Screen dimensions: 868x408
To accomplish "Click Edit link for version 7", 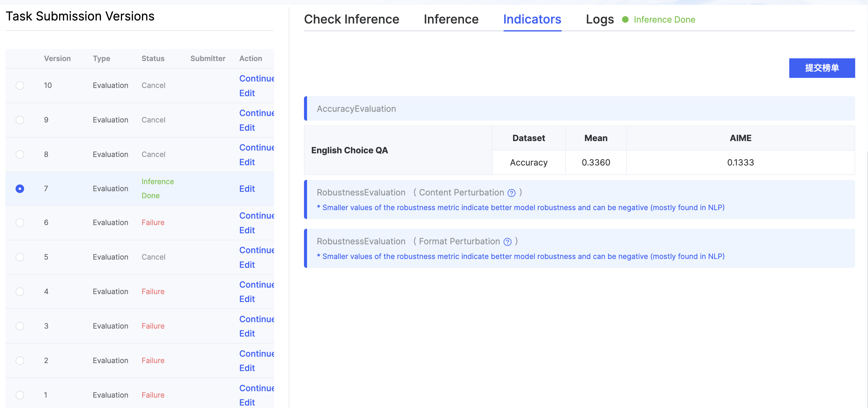I will tap(247, 189).
